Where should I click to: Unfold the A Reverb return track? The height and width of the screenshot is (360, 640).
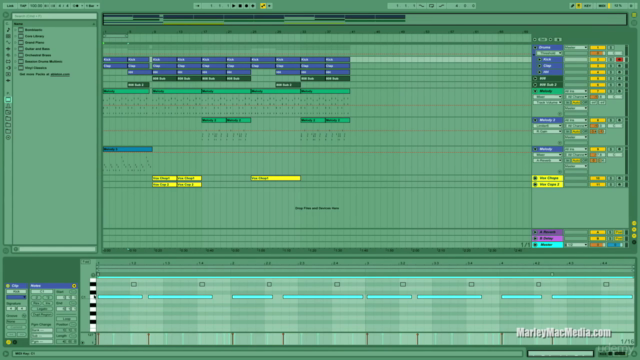tap(535, 232)
